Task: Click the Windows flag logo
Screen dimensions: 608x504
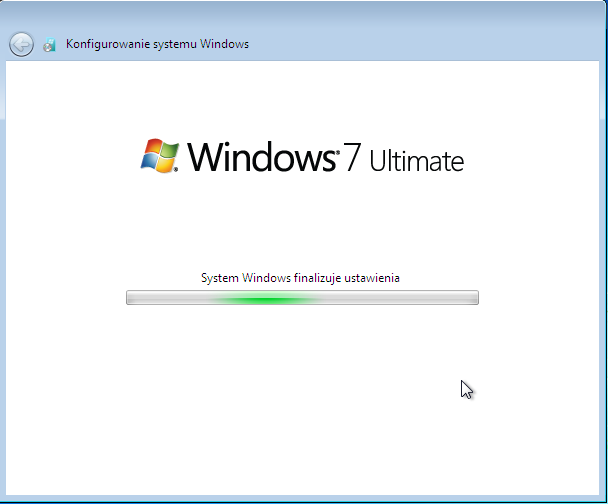Action: [x=160, y=155]
